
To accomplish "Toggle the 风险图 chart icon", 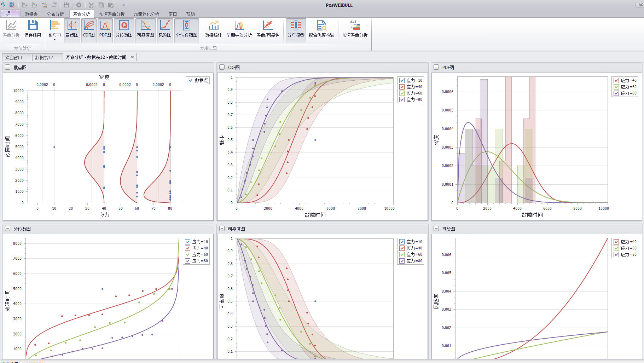I will pos(165,25).
